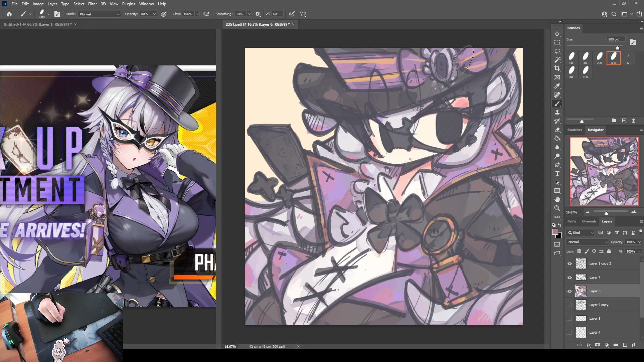
Task: Select the Eraser tool
Action: 557,130
